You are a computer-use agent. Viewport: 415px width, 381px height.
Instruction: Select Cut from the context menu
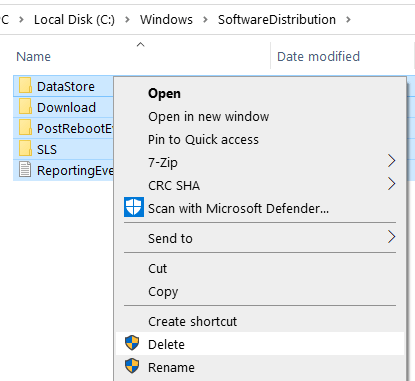260,269
